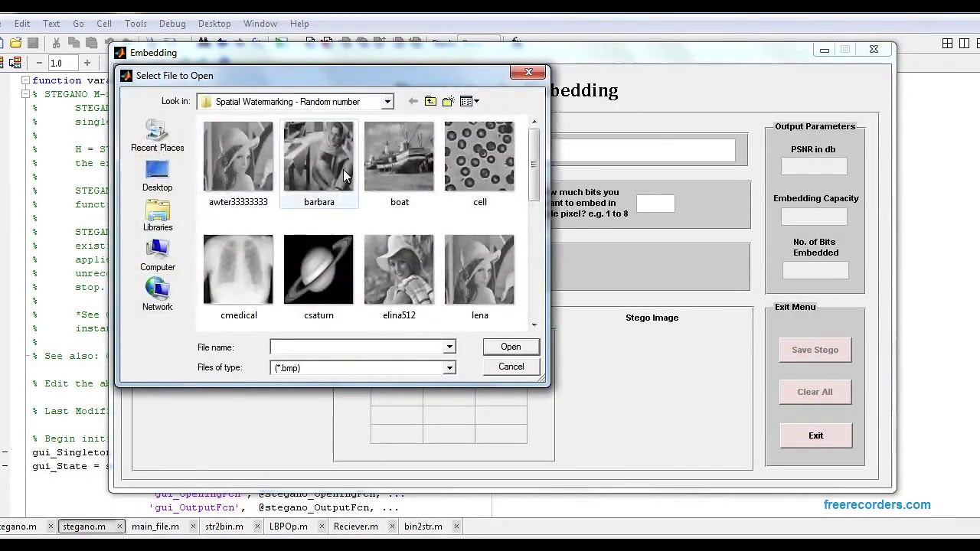Click the Open button in file dialog
Viewport: 980px width, 551px height.
pos(511,347)
